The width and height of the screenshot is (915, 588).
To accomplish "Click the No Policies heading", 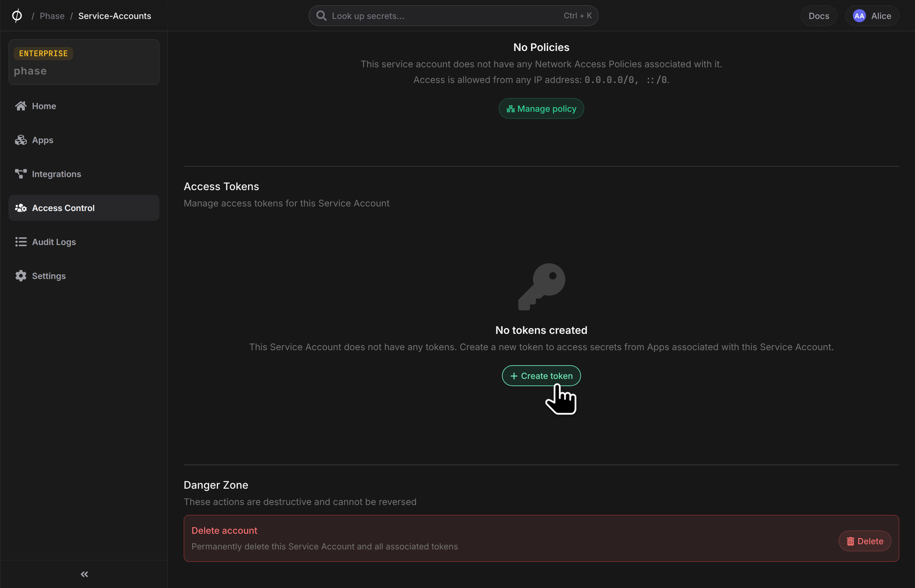I will (541, 47).
